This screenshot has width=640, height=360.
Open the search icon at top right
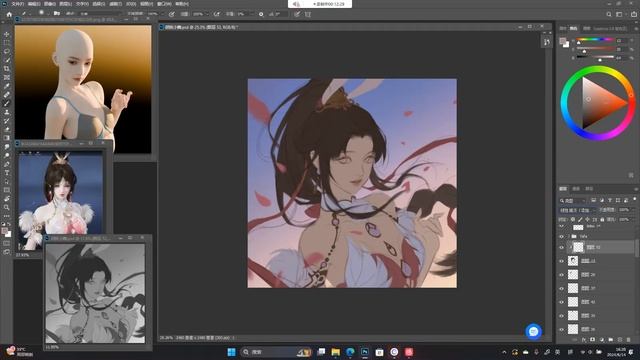pos(609,14)
